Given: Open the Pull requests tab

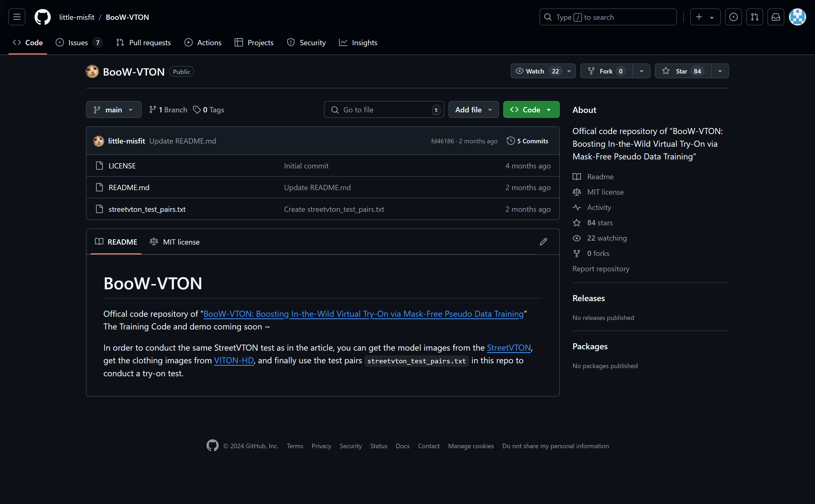Looking at the screenshot, I should tap(143, 43).
